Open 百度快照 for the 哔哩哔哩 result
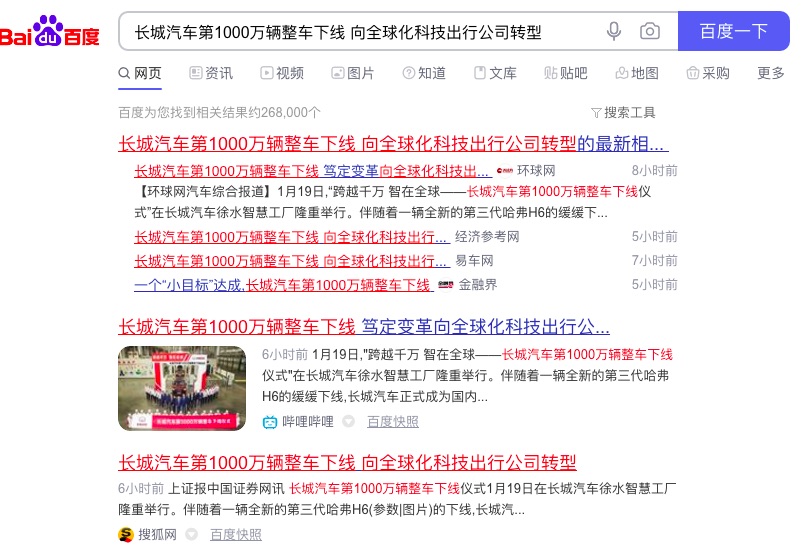 click(393, 422)
